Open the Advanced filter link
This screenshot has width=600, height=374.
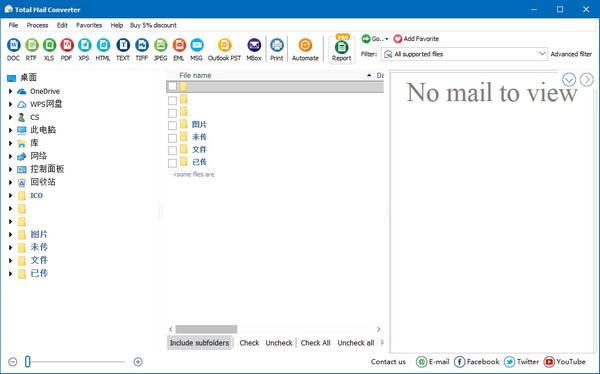(571, 54)
